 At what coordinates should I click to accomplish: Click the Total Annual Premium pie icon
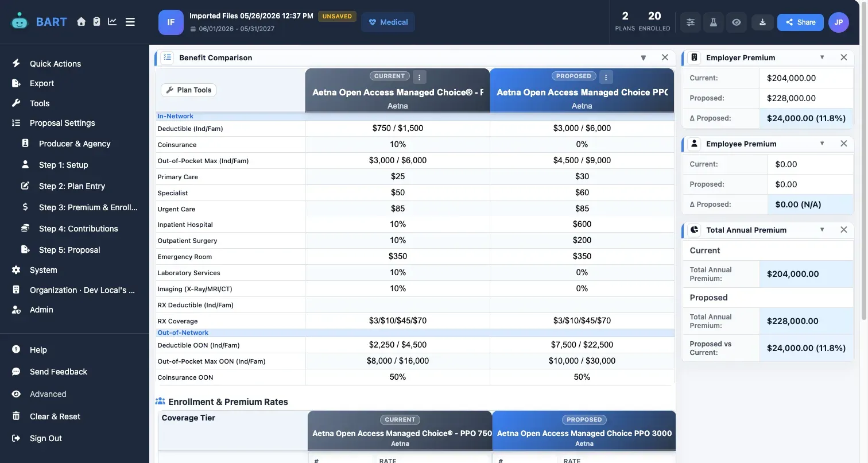pyautogui.click(x=694, y=230)
